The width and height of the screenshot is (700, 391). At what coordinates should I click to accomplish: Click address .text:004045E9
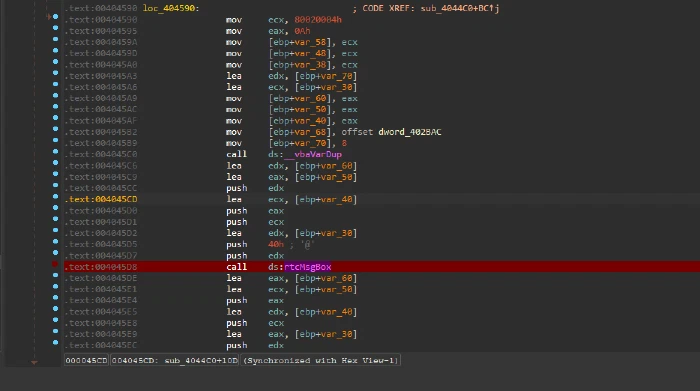coord(101,334)
